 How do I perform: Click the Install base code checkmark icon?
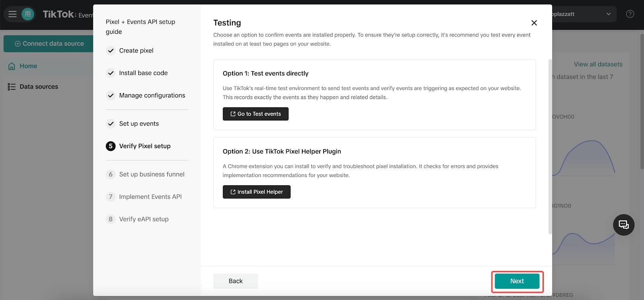click(x=111, y=73)
